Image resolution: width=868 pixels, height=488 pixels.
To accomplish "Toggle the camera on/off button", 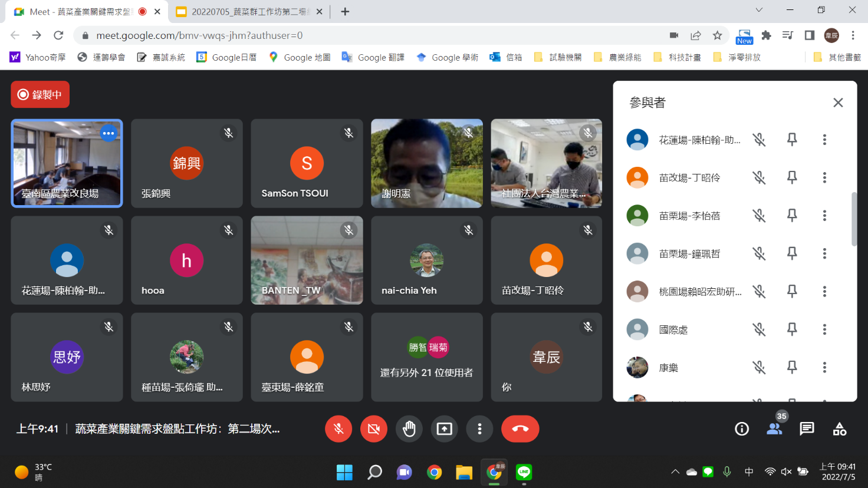I will coord(374,429).
